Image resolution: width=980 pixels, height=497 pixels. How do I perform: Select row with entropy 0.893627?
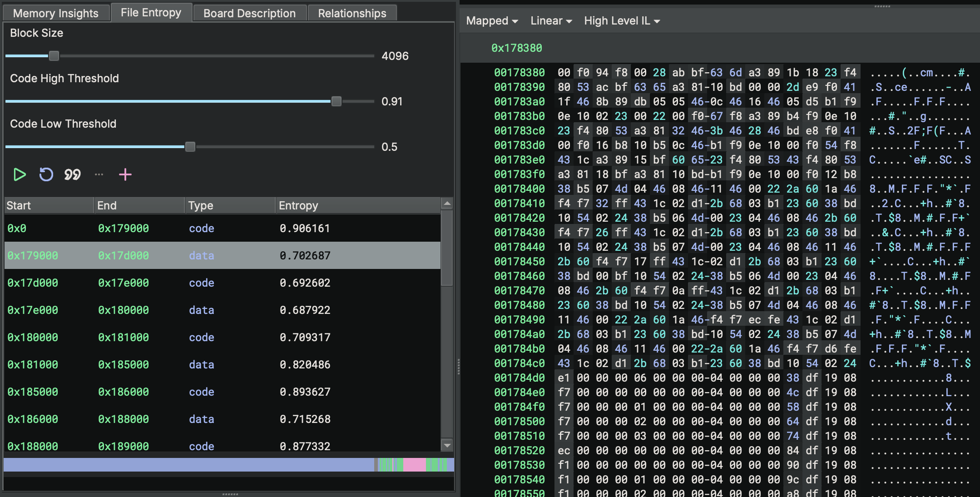tap(223, 392)
